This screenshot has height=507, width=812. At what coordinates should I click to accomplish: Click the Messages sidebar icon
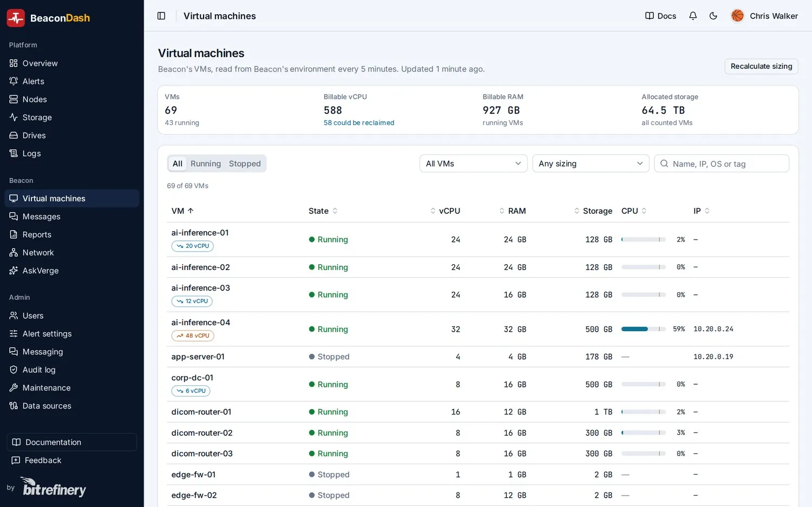tap(14, 216)
